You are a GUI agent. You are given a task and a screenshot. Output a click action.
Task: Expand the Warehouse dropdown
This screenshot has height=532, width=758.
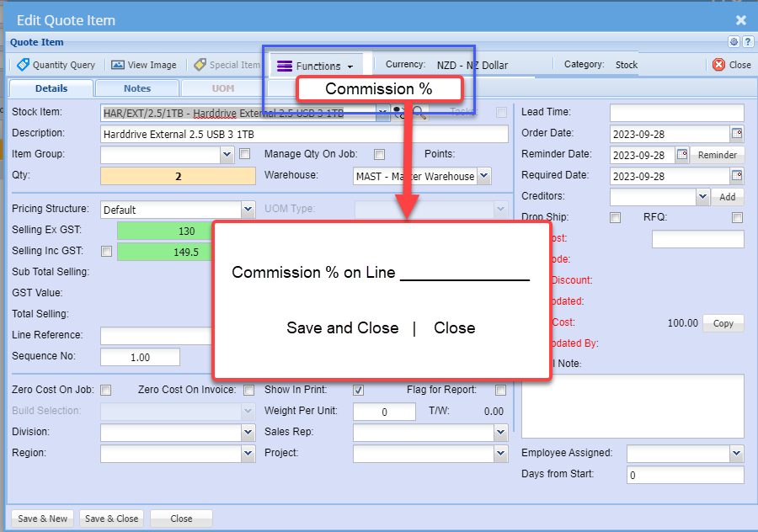click(x=484, y=176)
